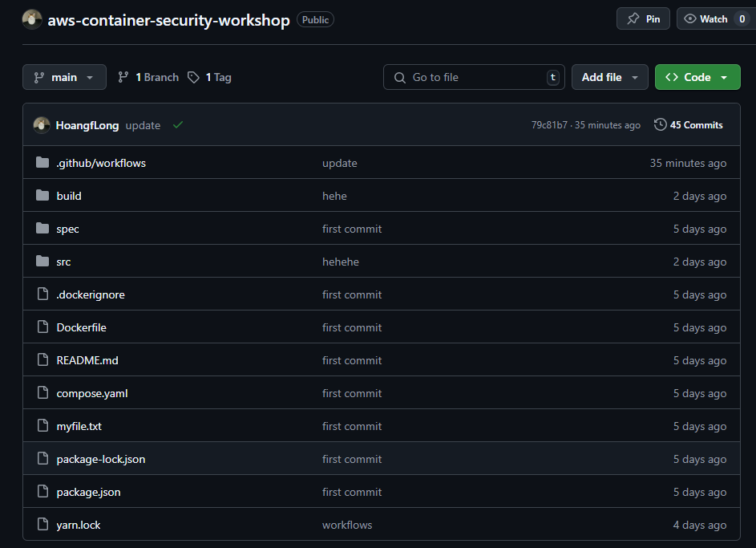This screenshot has width=756, height=548.
Task: Click the green commit status checkmark
Action: [x=177, y=125]
